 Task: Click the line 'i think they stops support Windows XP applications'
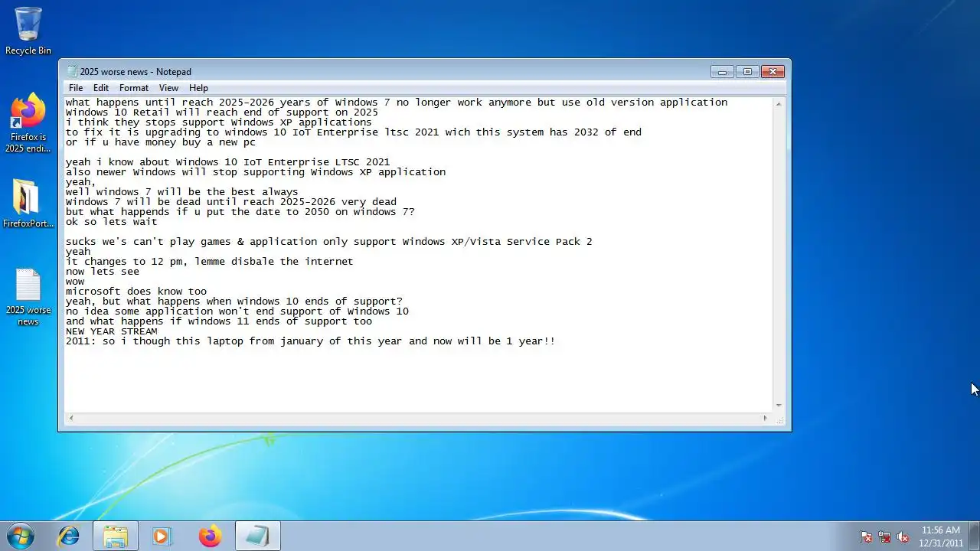click(218, 122)
